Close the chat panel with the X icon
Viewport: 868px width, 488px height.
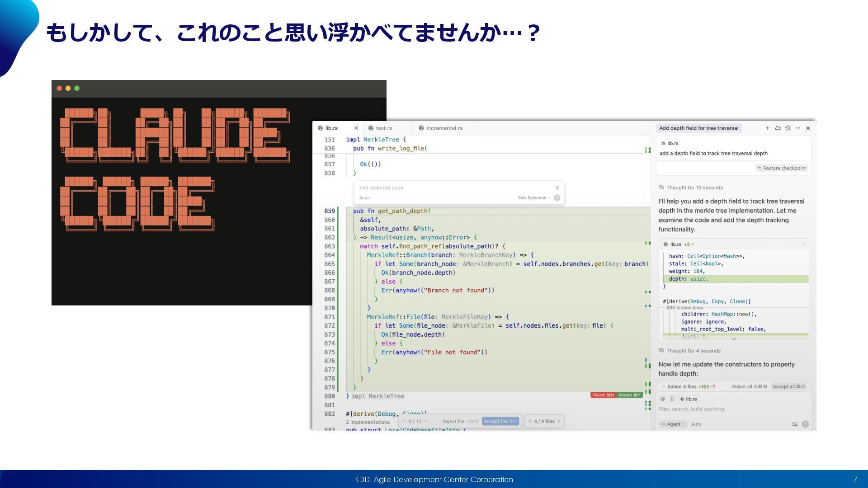tap(808, 128)
